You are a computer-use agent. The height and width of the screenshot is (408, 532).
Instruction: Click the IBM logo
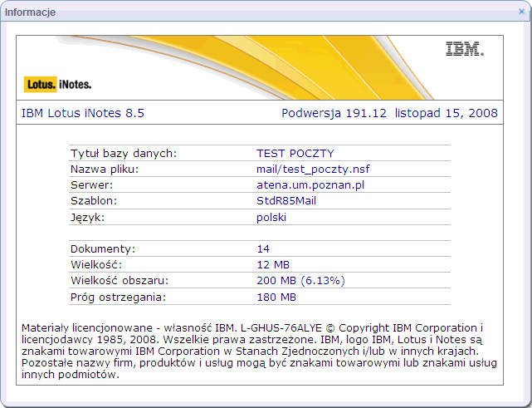tap(465, 49)
